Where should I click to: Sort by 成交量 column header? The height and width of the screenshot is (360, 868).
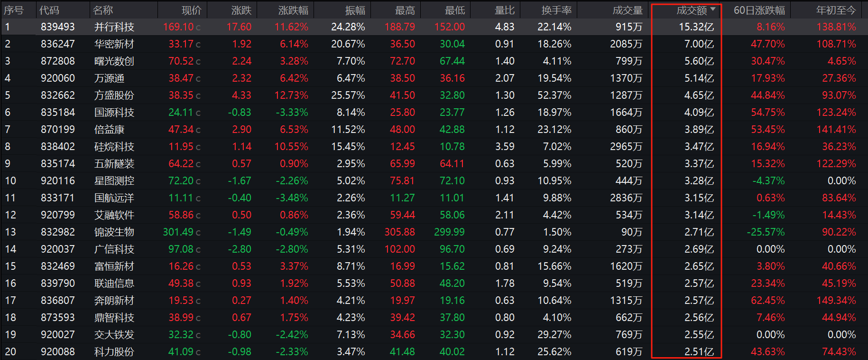tap(628, 10)
